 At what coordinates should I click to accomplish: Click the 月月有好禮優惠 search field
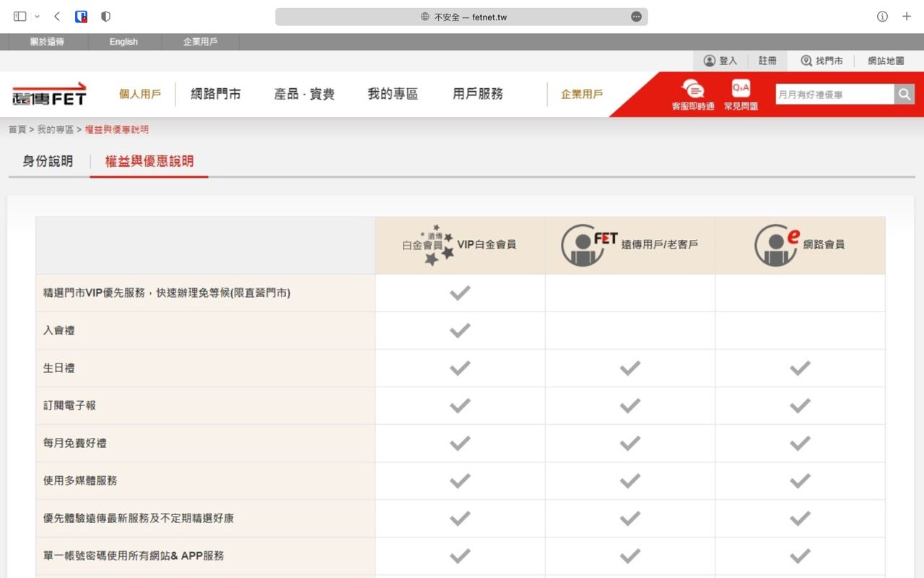(x=834, y=94)
